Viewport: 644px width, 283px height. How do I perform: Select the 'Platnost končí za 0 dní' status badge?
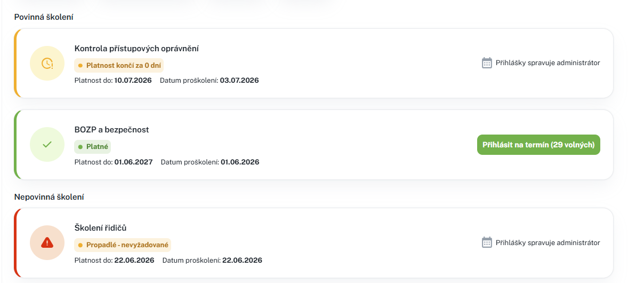pyautogui.click(x=119, y=66)
